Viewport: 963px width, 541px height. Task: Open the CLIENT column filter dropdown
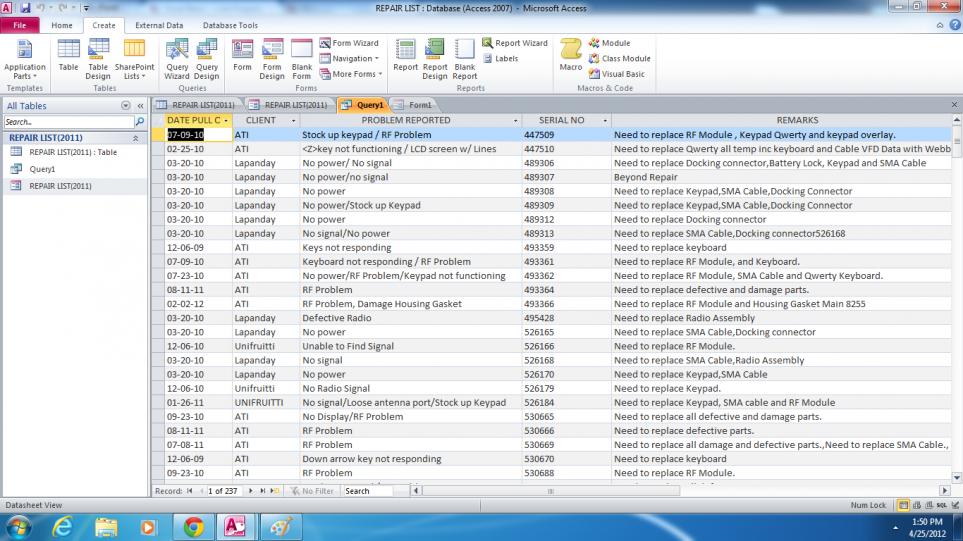coord(292,120)
